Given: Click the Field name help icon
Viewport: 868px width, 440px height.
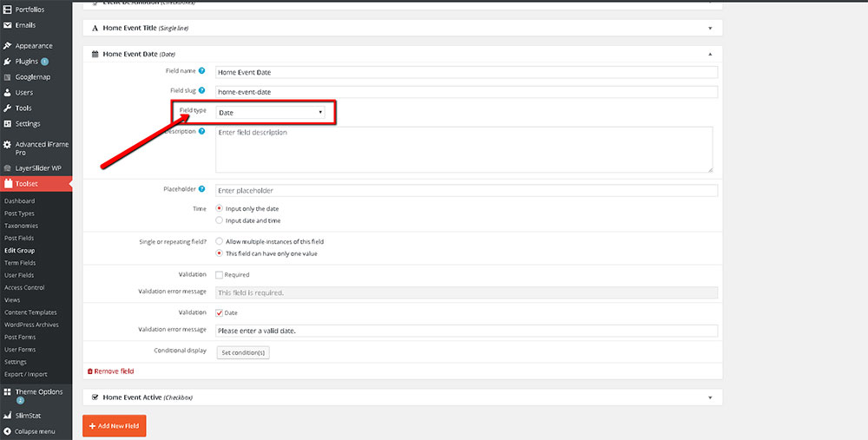Looking at the screenshot, I should (202, 70).
